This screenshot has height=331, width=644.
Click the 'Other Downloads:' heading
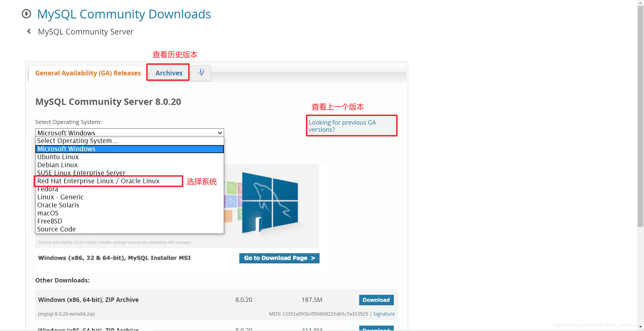click(x=62, y=280)
